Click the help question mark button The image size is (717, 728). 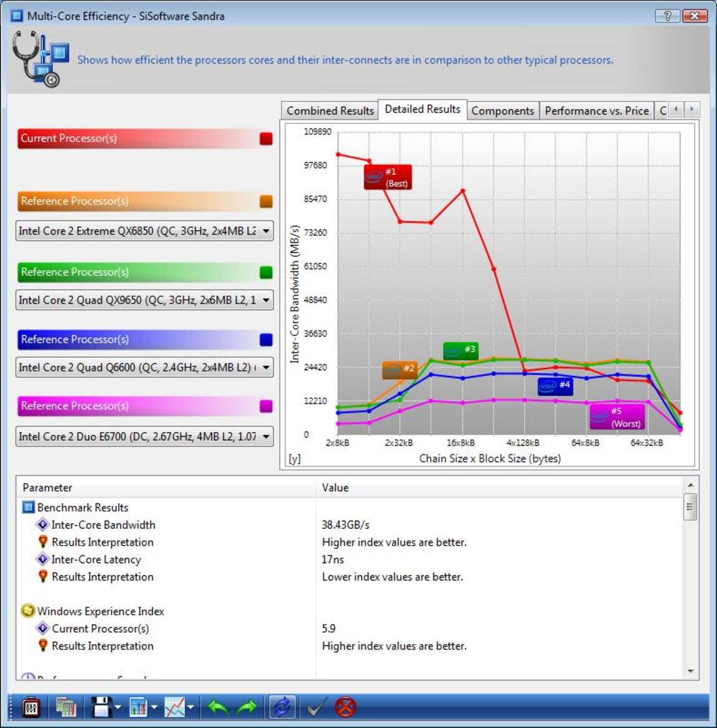667,16
